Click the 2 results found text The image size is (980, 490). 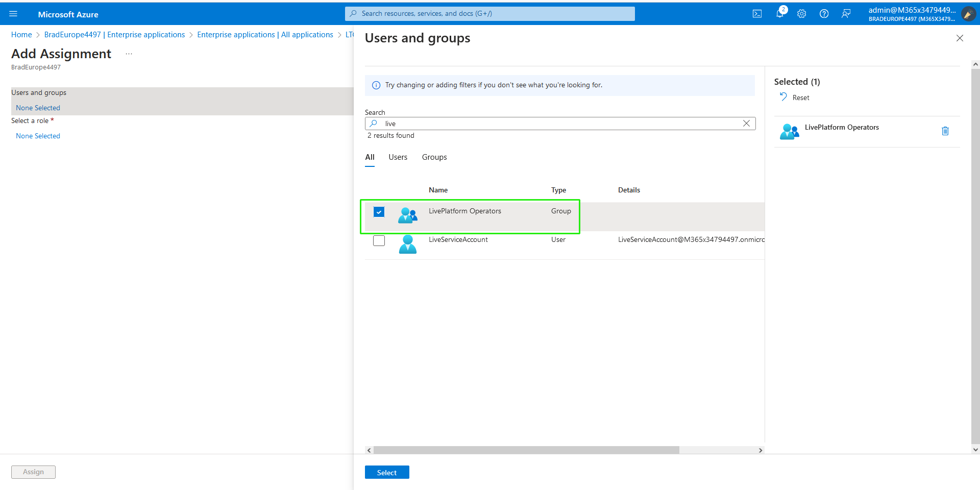tap(391, 135)
